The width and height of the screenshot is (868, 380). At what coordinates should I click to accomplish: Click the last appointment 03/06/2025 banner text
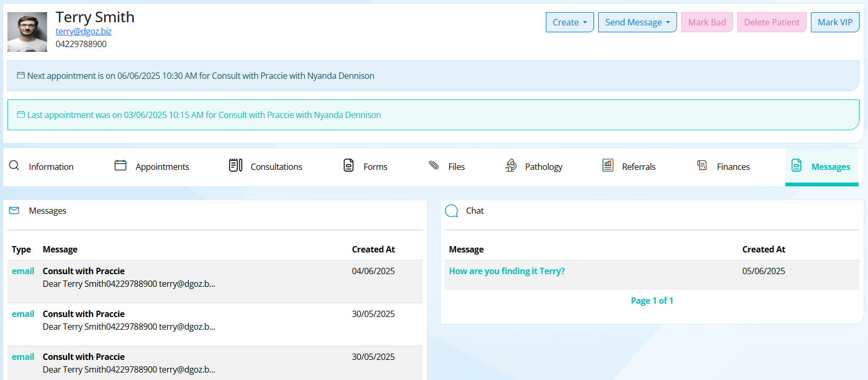tap(204, 115)
